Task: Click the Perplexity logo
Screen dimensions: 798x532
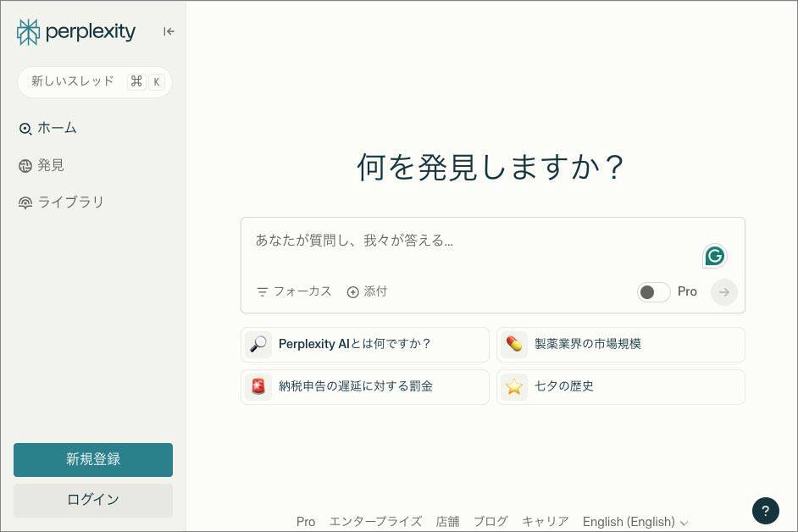Action: coord(76,31)
